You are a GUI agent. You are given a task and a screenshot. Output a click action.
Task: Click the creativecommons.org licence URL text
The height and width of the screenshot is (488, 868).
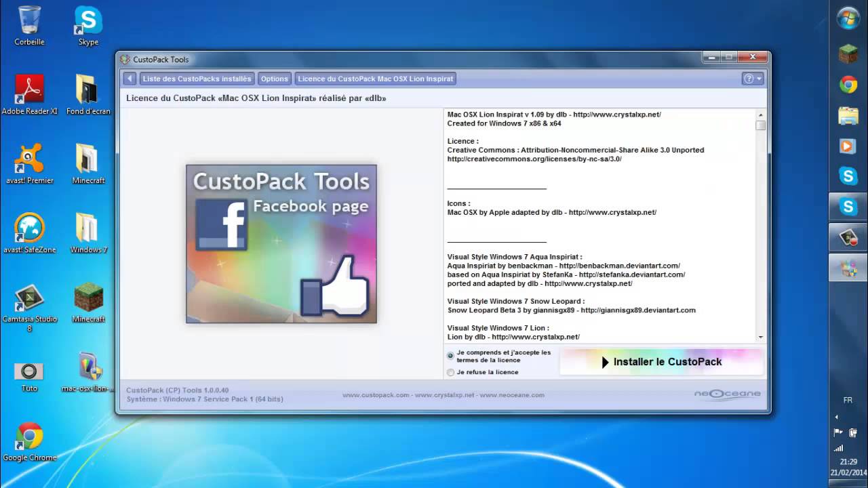(534, 159)
